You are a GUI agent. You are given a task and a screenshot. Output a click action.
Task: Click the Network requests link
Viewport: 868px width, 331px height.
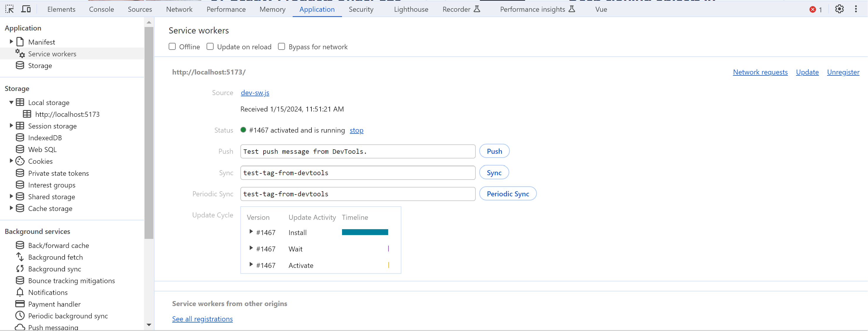[x=760, y=72]
